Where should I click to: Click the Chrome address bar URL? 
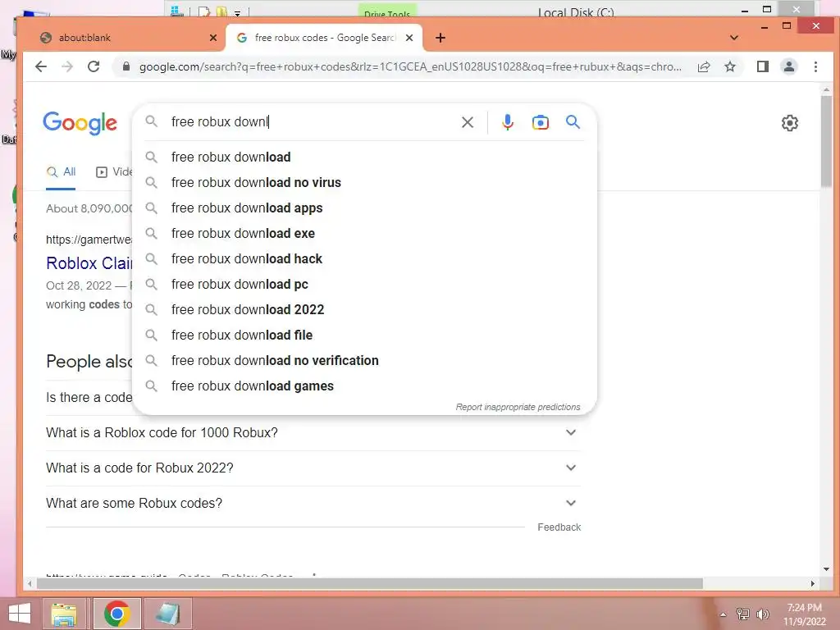tap(410, 66)
